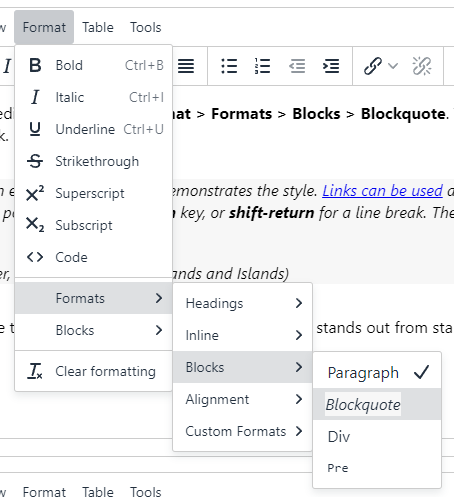Choose Bold Ctrl+B menu entry
454x497 pixels.
coord(94,65)
